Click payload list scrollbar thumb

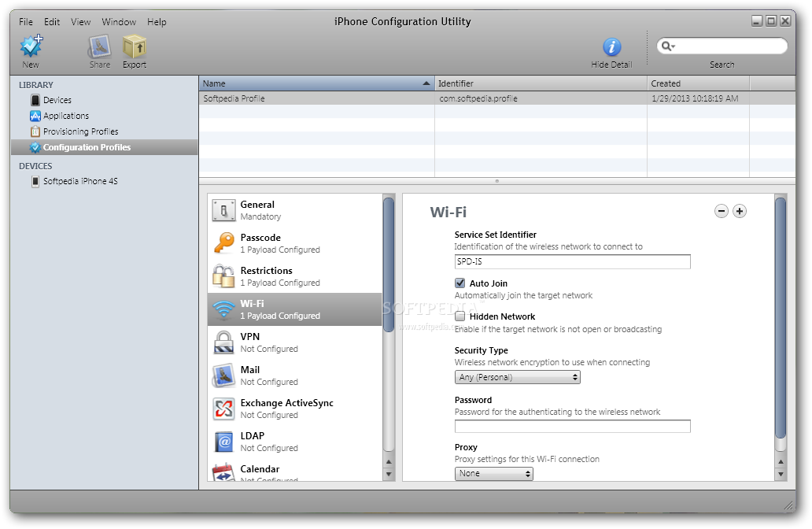coord(389,264)
